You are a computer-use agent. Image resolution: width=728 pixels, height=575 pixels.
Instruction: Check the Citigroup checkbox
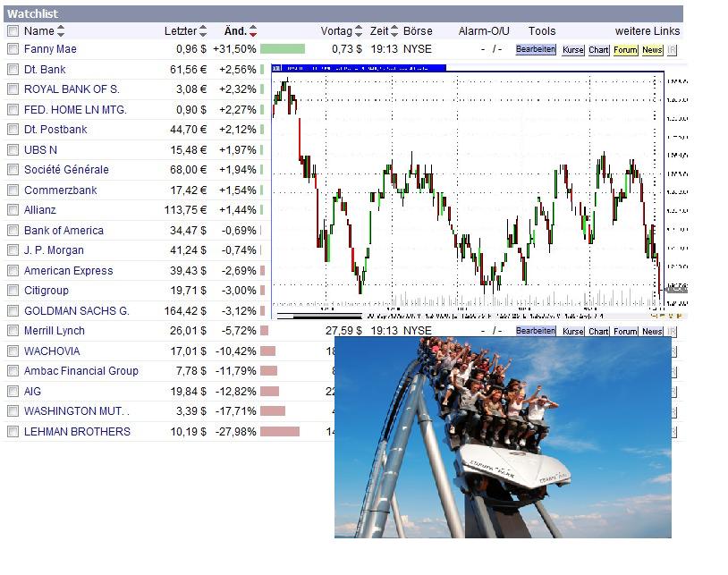point(13,291)
